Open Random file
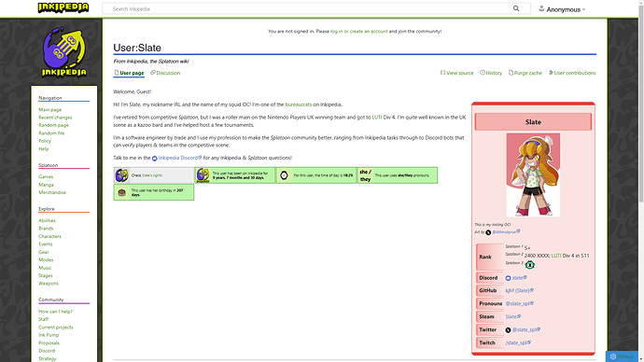 coord(51,133)
